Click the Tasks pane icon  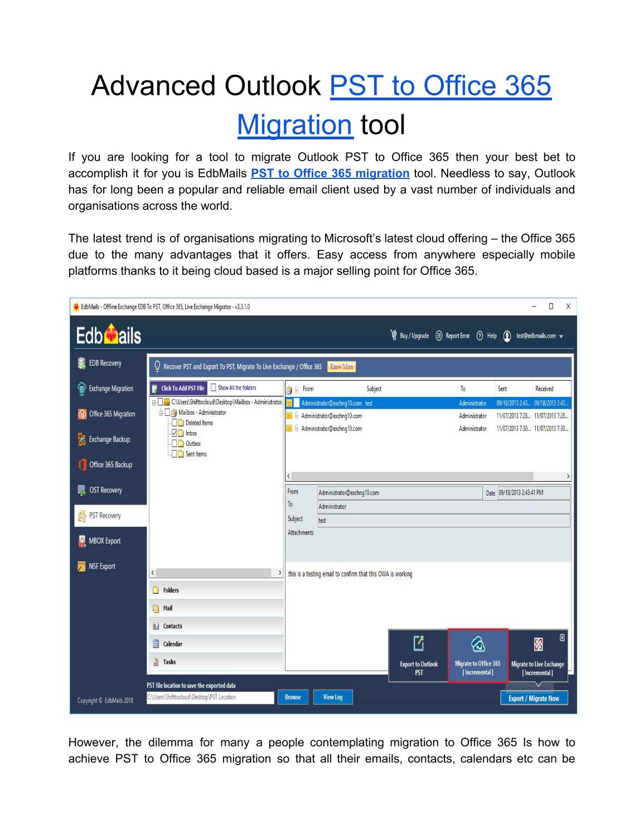tap(156, 662)
